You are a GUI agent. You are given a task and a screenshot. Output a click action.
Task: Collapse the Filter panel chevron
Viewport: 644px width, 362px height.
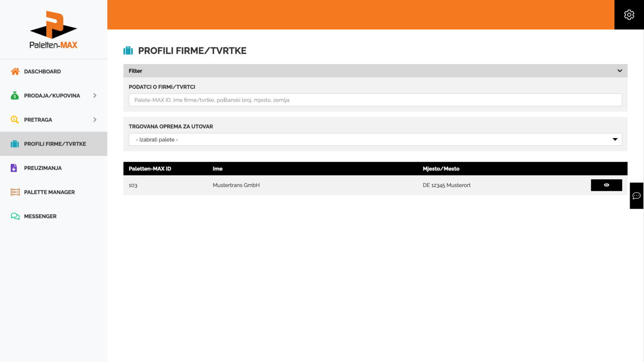[619, 71]
